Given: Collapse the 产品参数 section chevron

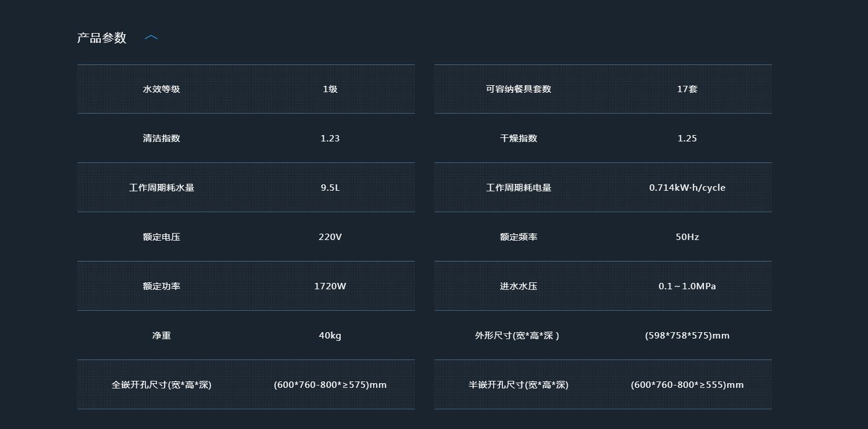Looking at the screenshot, I should [151, 38].
